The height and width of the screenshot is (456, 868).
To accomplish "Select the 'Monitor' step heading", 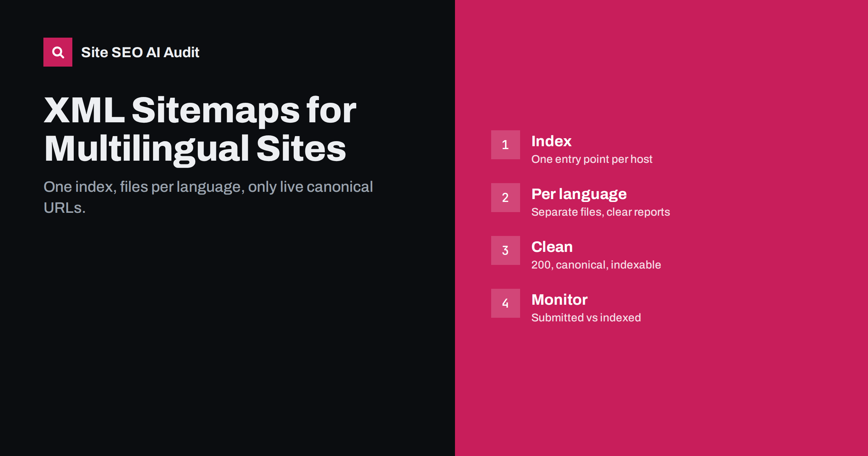I will 559,300.
